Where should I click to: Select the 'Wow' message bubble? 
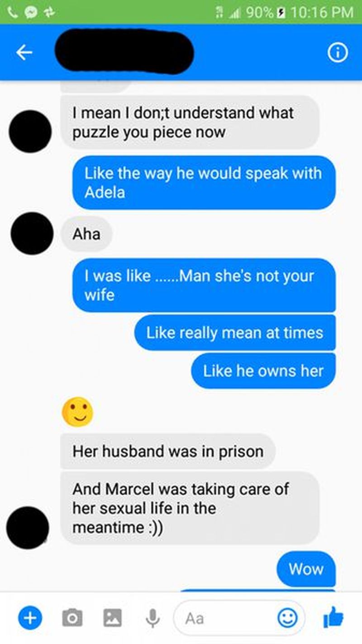306,569
